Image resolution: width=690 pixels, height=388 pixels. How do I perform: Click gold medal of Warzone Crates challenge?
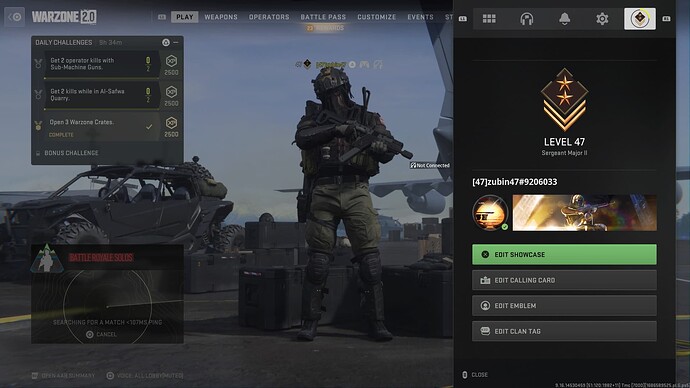pyautogui.click(x=38, y=126)
